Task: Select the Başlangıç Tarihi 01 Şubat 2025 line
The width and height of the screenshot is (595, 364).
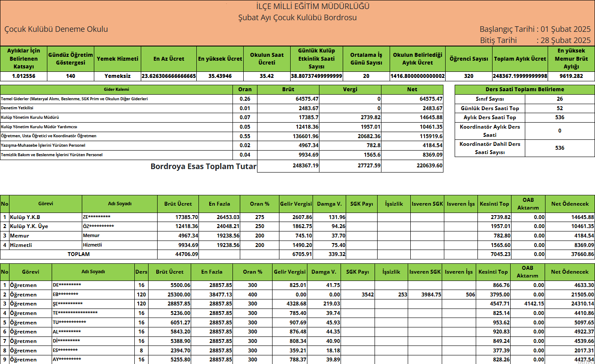Action: pyautogui.click(x=535, y=29)
